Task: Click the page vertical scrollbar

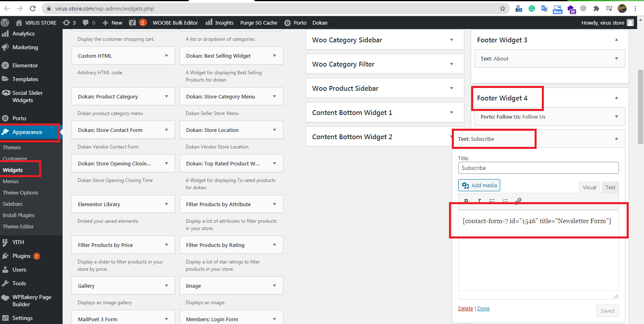Action: point(640,107)
